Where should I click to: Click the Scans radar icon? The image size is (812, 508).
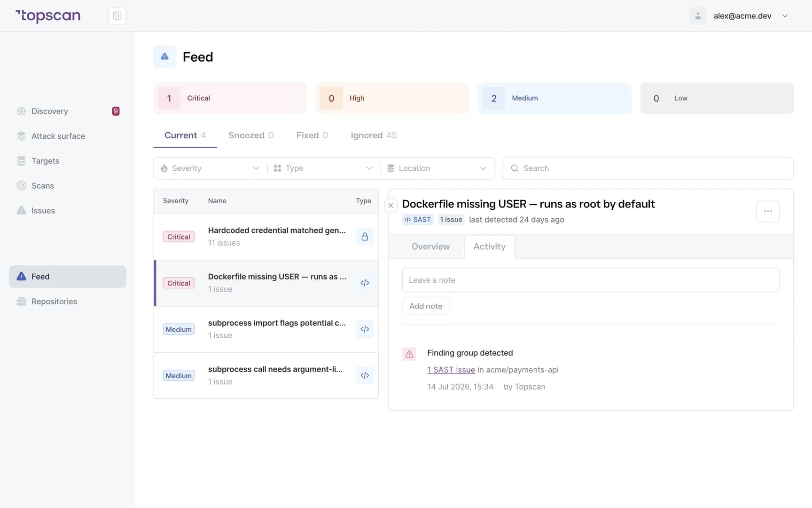tap(21, 186)
